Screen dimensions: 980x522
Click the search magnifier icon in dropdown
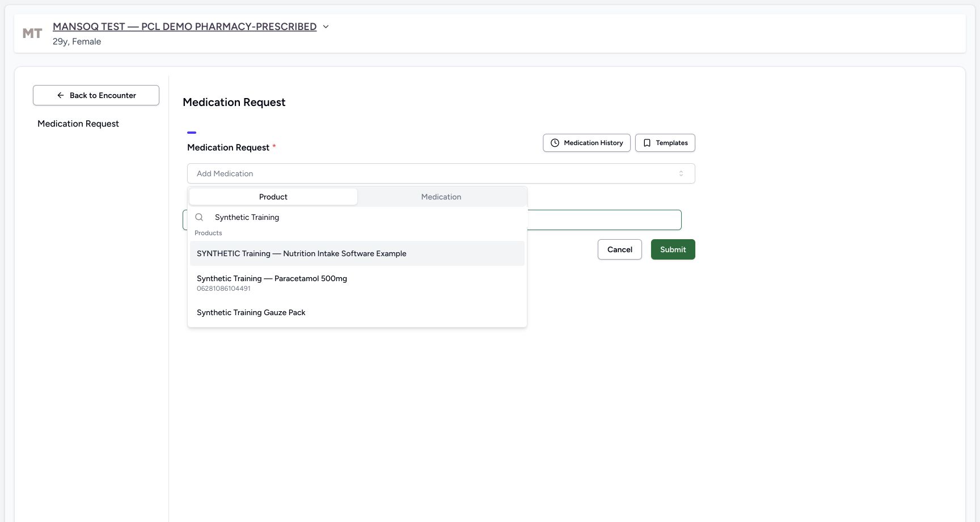coord(199,217)
